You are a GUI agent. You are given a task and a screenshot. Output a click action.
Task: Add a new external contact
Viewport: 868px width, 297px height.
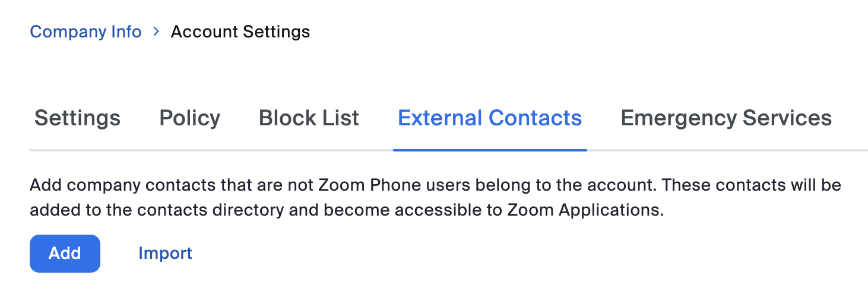tap(65, 253)
